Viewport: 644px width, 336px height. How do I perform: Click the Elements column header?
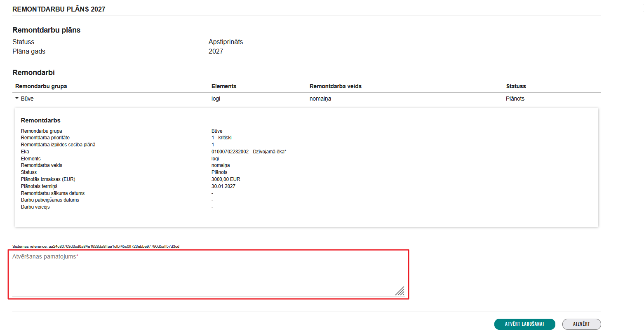pos(224,86)
